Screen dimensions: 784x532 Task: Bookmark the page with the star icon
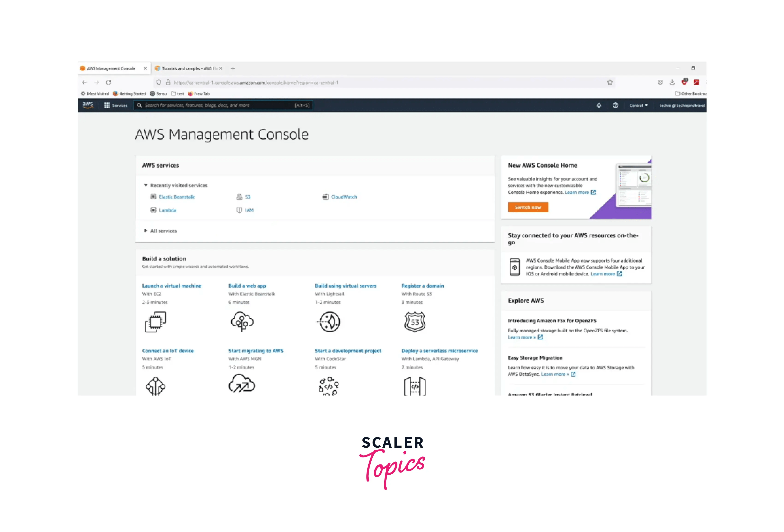(x=610, y=82)
